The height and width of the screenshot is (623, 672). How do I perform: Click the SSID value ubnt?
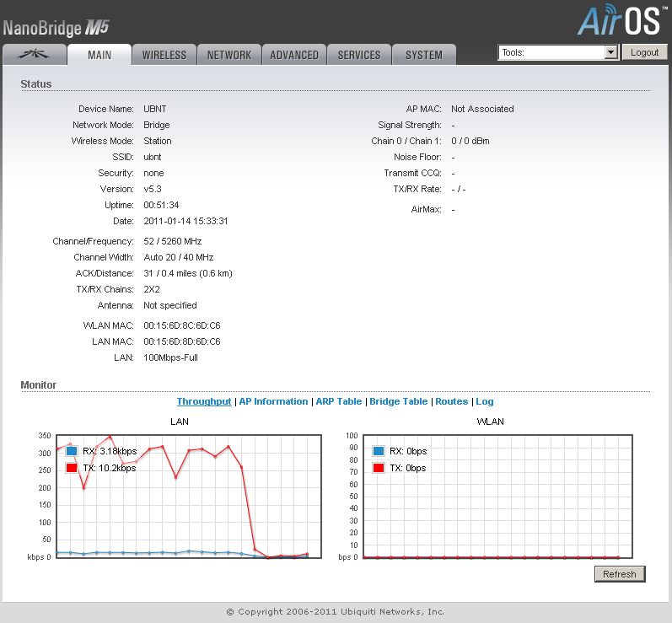(x=152, y=157)
